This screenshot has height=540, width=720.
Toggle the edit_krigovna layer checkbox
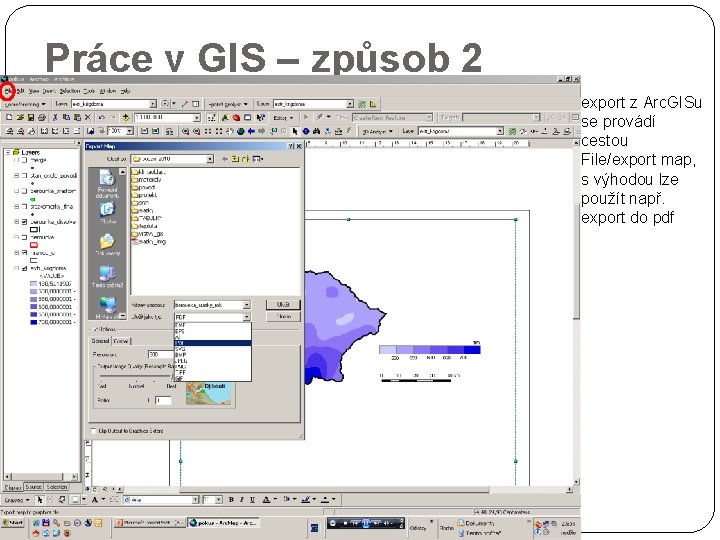click(25, 268)
